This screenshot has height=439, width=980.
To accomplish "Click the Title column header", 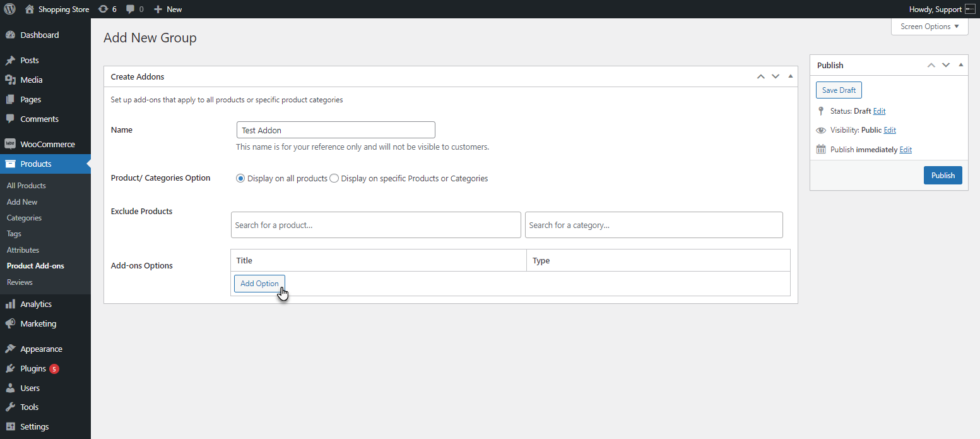I will [x=244, y=260].
